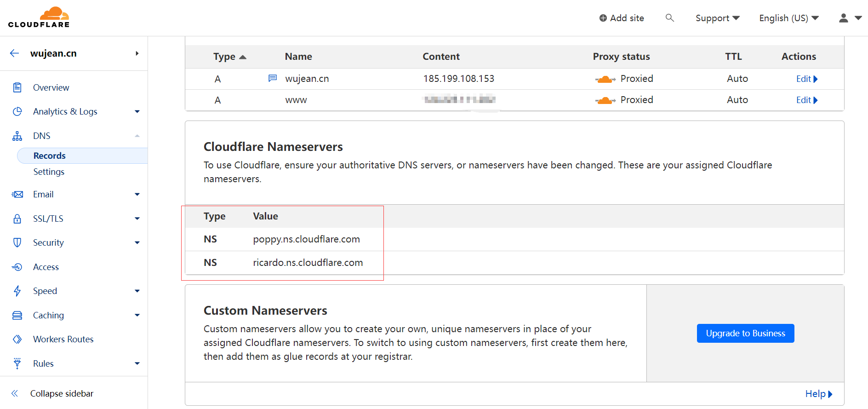Open the Help link
Viewport: 868px width, 409px height.
click(x=819, y=394)
